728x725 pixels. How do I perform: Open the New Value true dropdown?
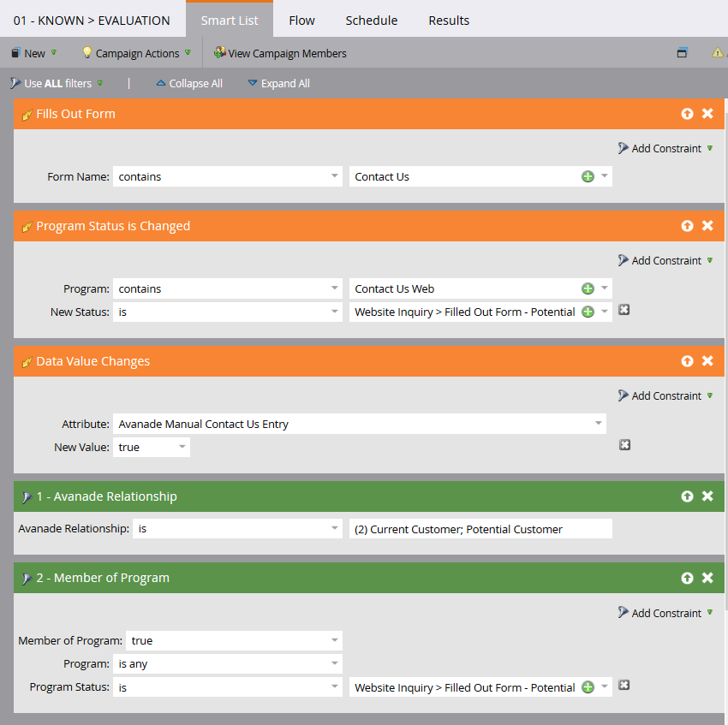click(x=152, y=447)
